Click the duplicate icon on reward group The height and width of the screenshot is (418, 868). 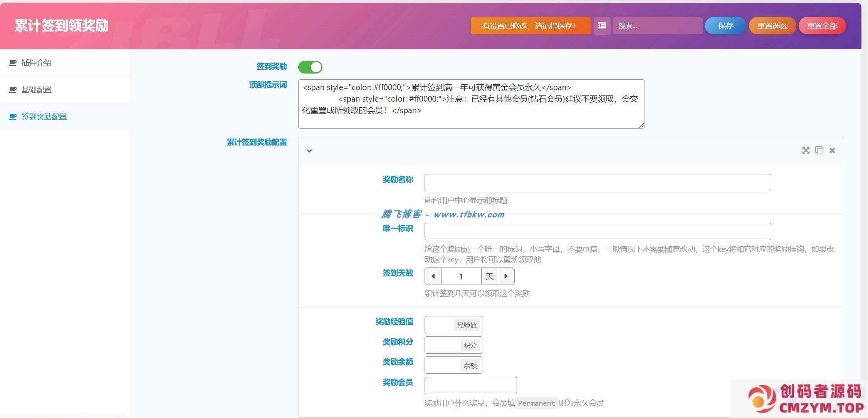(819, 150)
